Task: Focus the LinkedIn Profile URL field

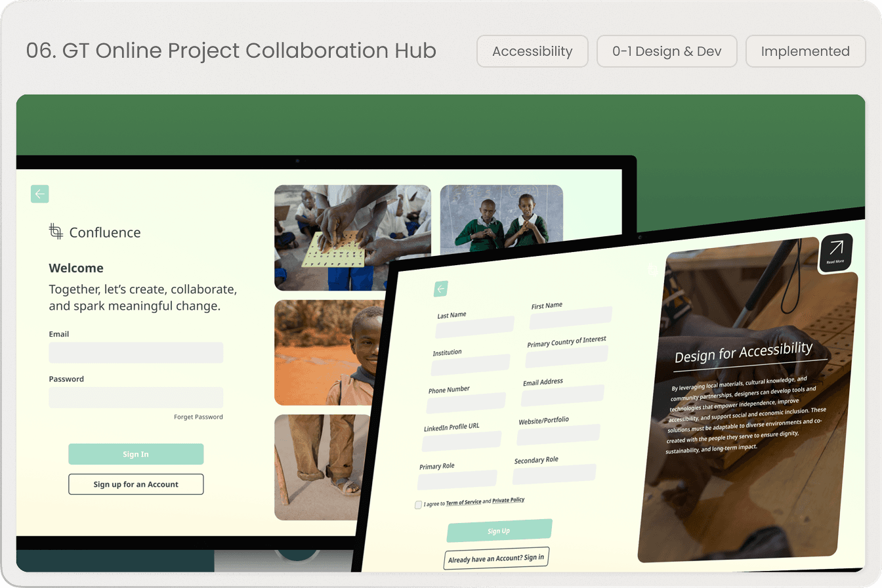Action: (461, 441)
